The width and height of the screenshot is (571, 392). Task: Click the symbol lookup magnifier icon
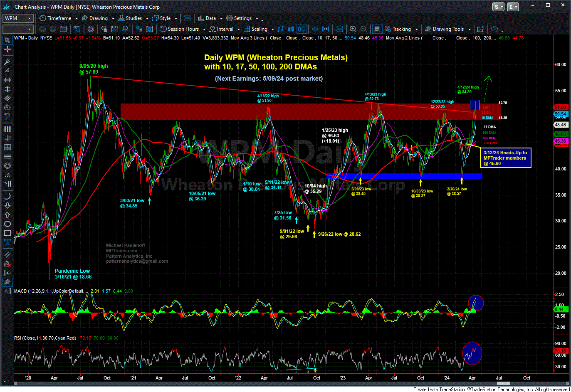point(77,29)
